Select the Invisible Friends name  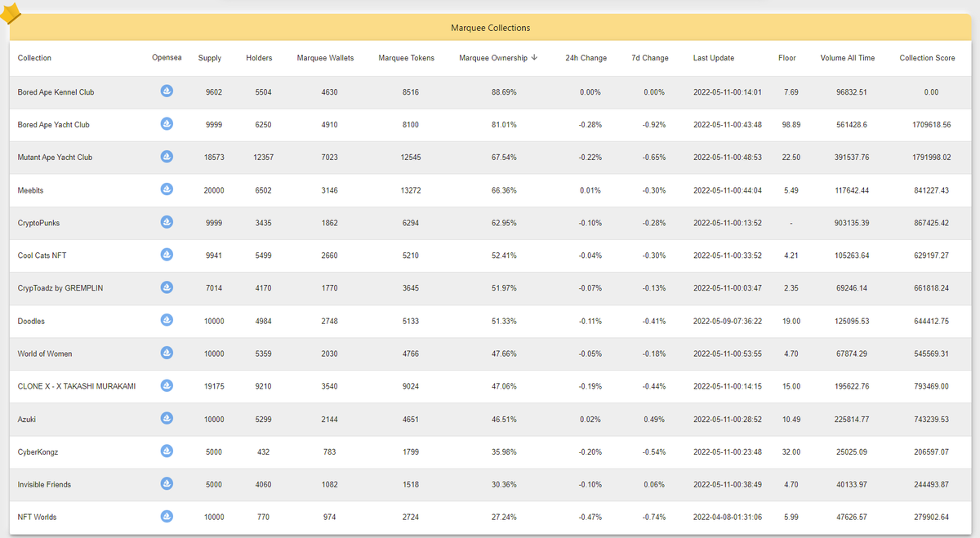[44, 484]
